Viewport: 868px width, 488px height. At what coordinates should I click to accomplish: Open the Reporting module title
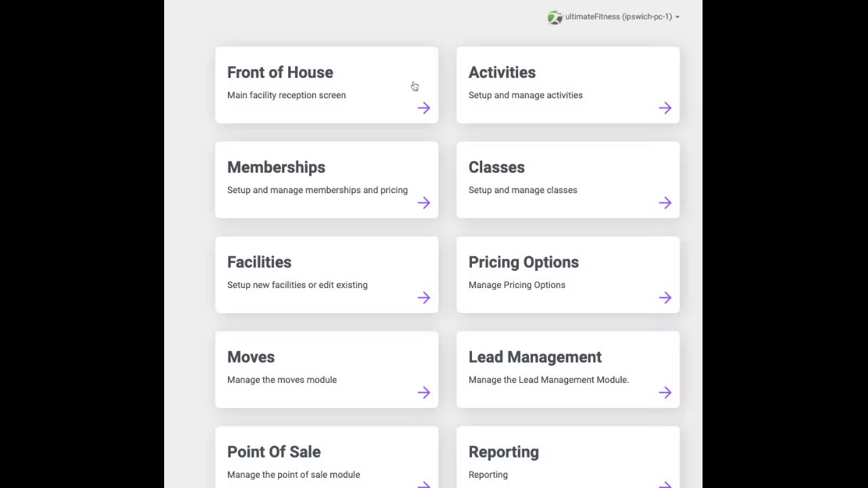click(x=504, y=452)
